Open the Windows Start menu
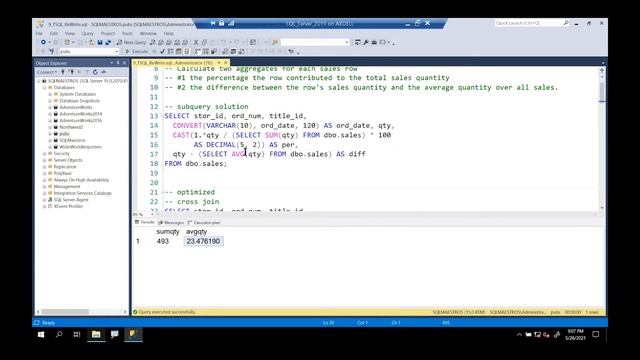Viewport: 640px width, 360px height. pyautogui.click(x=41, y=334)
